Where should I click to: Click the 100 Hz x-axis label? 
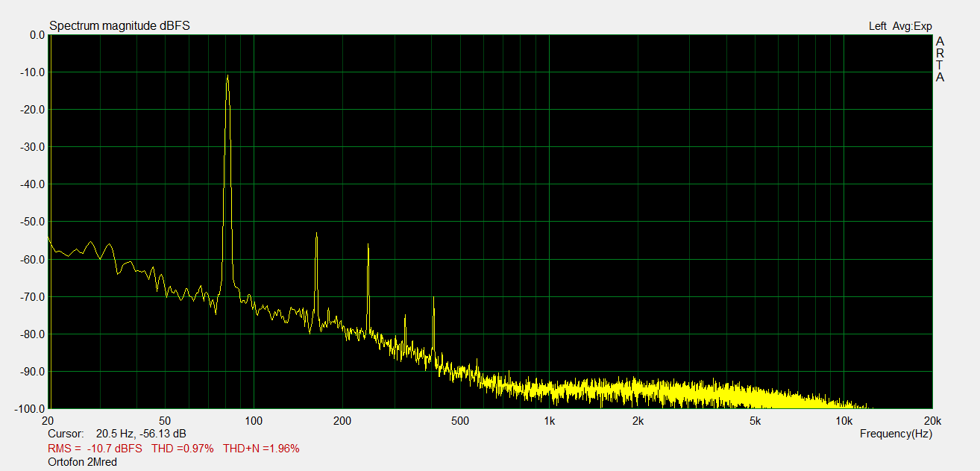click(254, 420)
